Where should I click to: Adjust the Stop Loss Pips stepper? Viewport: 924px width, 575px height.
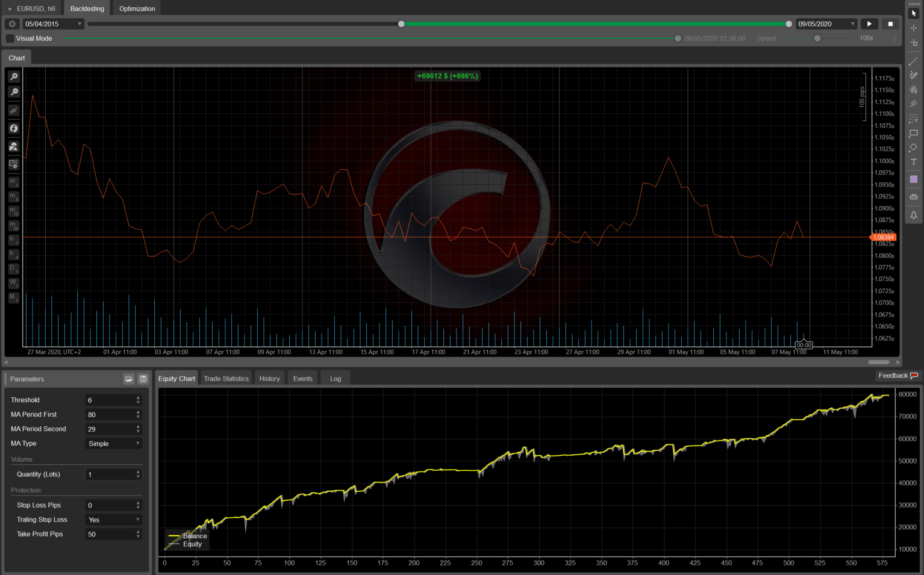(x=138, y=505)
